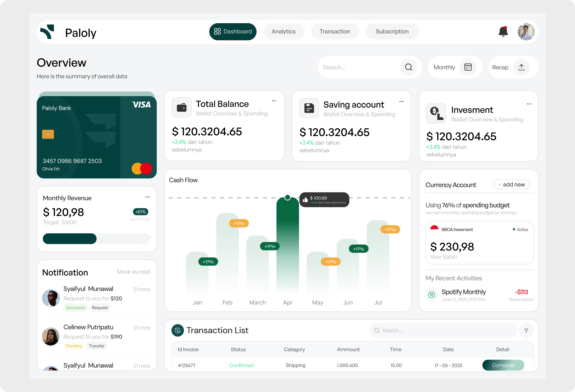Switch to the Analytics tab
This screenshot has height=392, width=575.
coord(284,31)
